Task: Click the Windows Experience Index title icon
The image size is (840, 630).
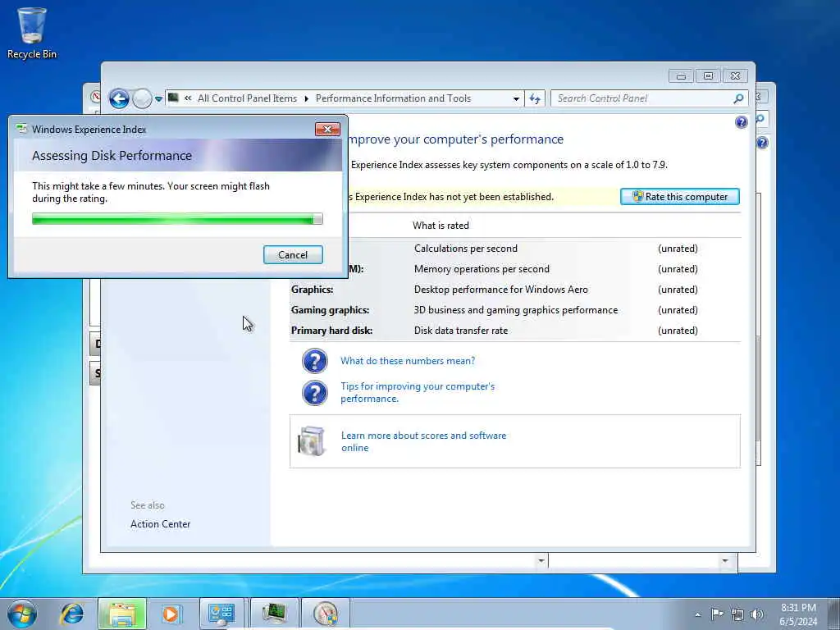Action: point(21,129)
